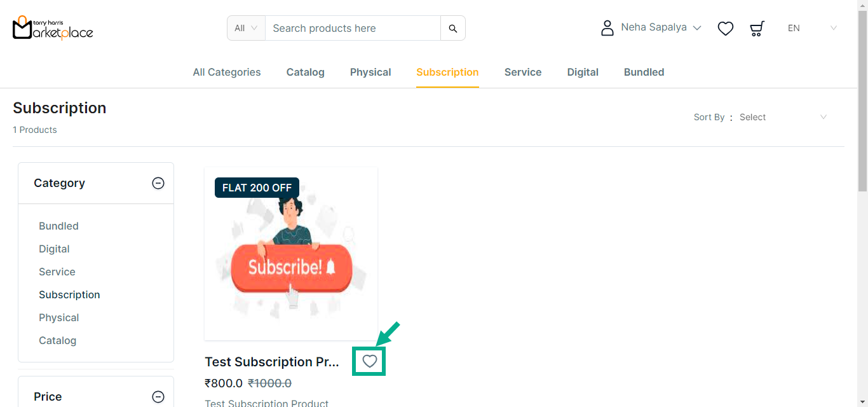Filter by Digital in Category sidebar
Viewport: 868px width, 407px height.
(54, 249)
